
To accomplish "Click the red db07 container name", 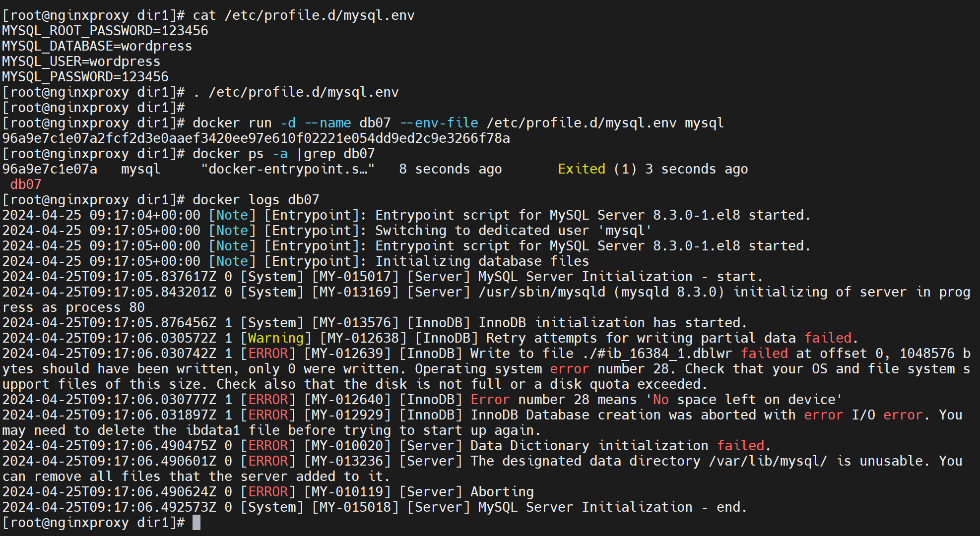I will tap(26, 184).
